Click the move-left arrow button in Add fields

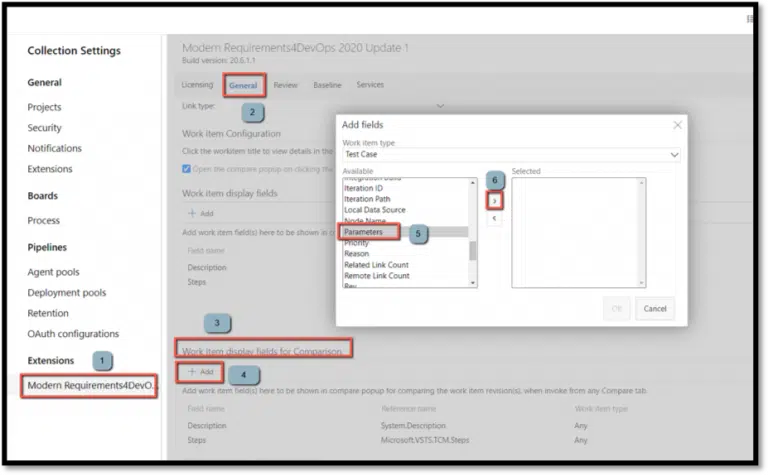click(495, 218)
